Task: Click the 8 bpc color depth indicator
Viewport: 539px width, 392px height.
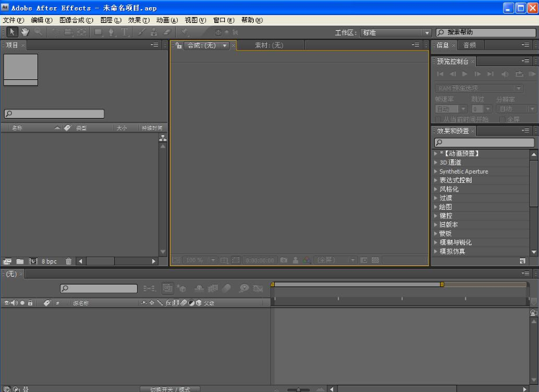Action: [x=49, y=261]
